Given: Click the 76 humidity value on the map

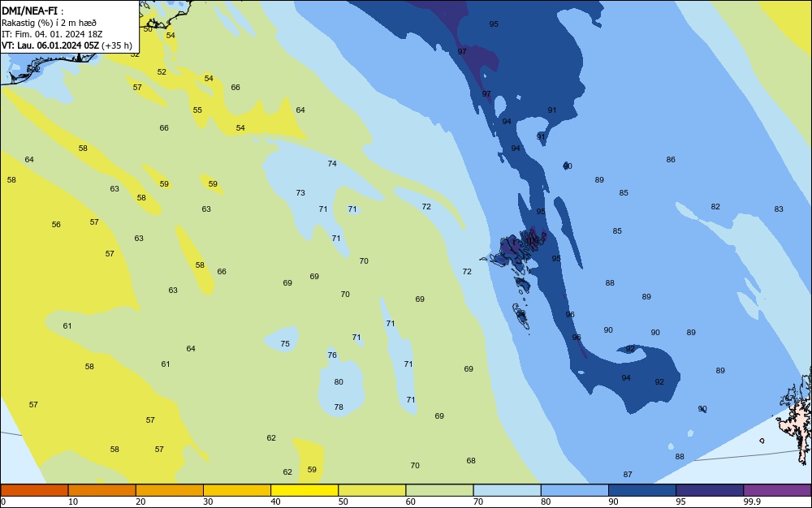Looking at the screenshot, I should point(332,355).
